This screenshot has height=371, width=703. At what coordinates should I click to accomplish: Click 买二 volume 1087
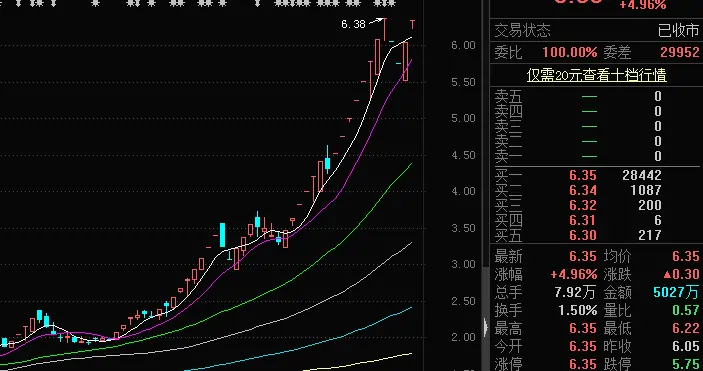coord(646,190)
